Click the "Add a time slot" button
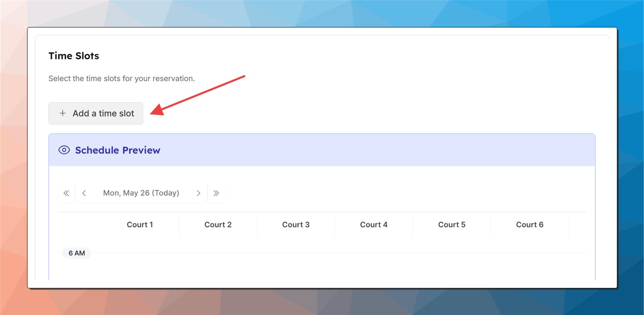644x315 pixels. coord(96,113)
